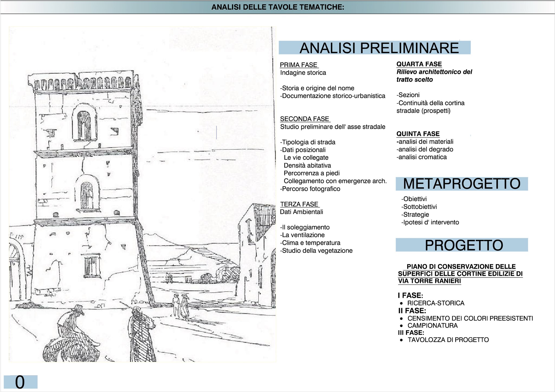This screenshot has height=392, width=555.
Task: Click the Studio della vegetazione line
Action: (x=316, y=250)
